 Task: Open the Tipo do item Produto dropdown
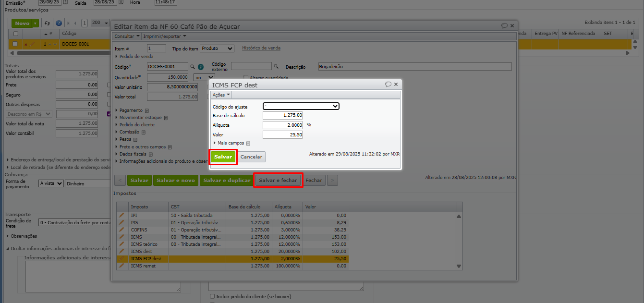(x=217, y=48)
